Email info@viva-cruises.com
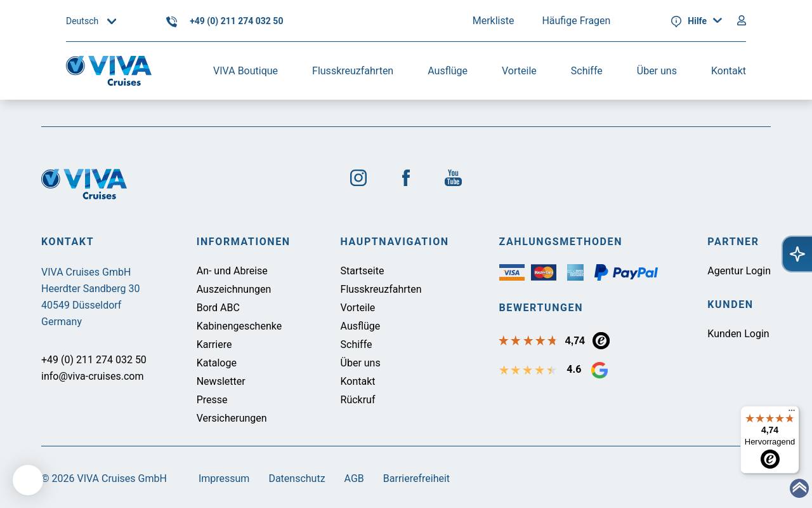Image resolution: width=812 pixels, height=508 pixels. tap(92, 377)
